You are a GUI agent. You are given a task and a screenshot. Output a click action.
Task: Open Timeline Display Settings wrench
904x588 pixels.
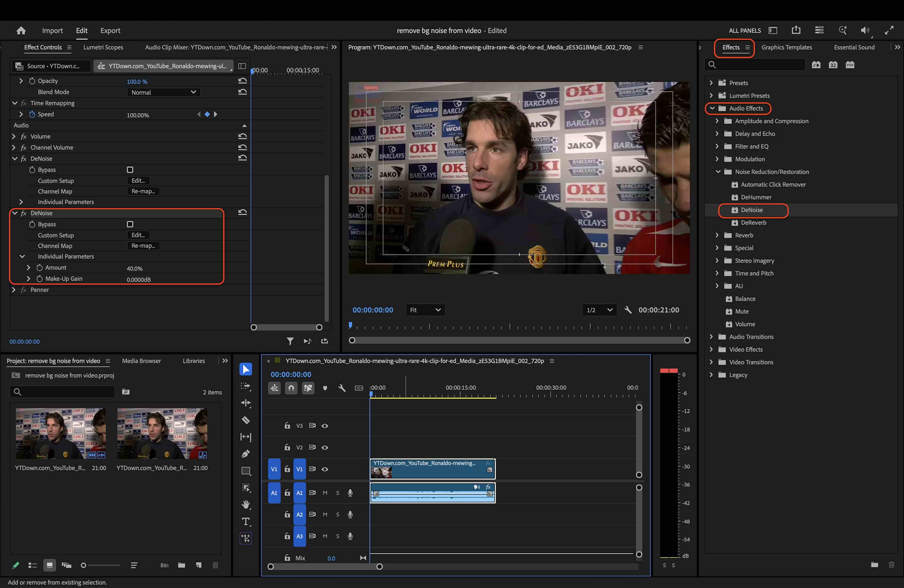point(342,388)
